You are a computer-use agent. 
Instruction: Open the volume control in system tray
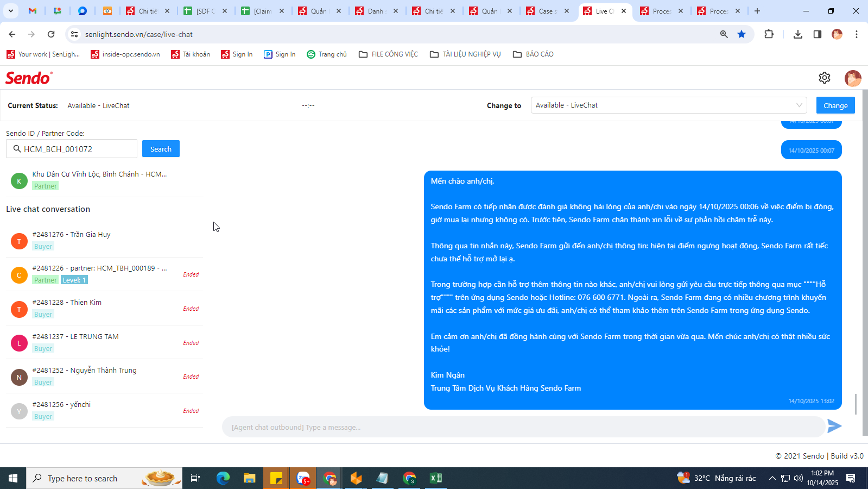coord(798,478)
